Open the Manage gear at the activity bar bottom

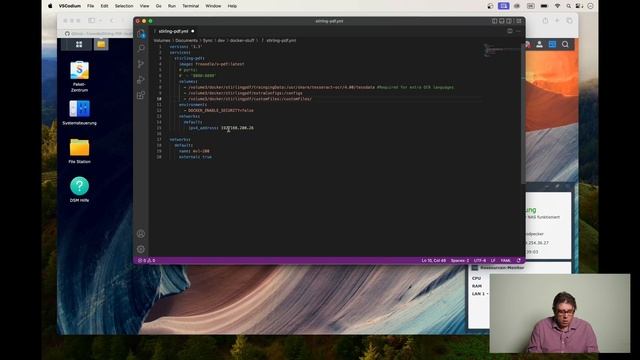point(141,249)
